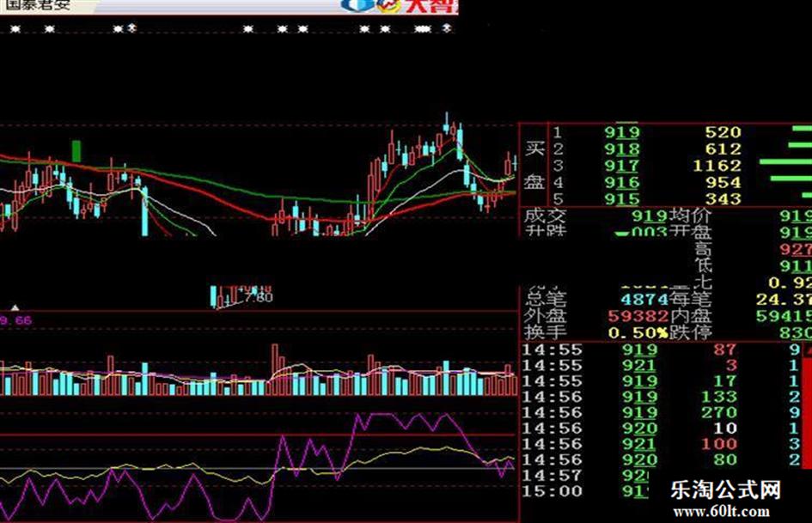Select the 15:00 closing tick row
This screenshot has height=523, width=812.
click(x=586, y=491)
